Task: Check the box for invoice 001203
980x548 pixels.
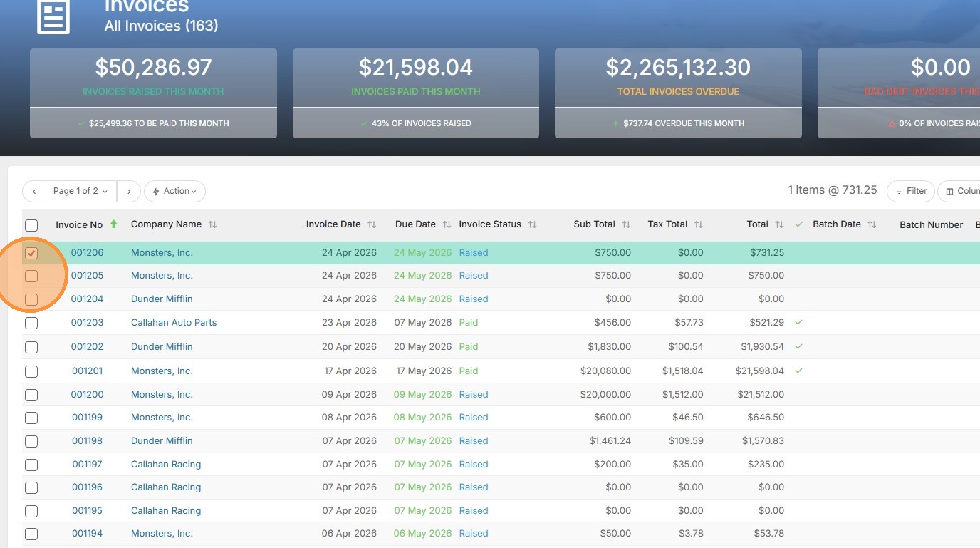Action: (x=31, y=324)
